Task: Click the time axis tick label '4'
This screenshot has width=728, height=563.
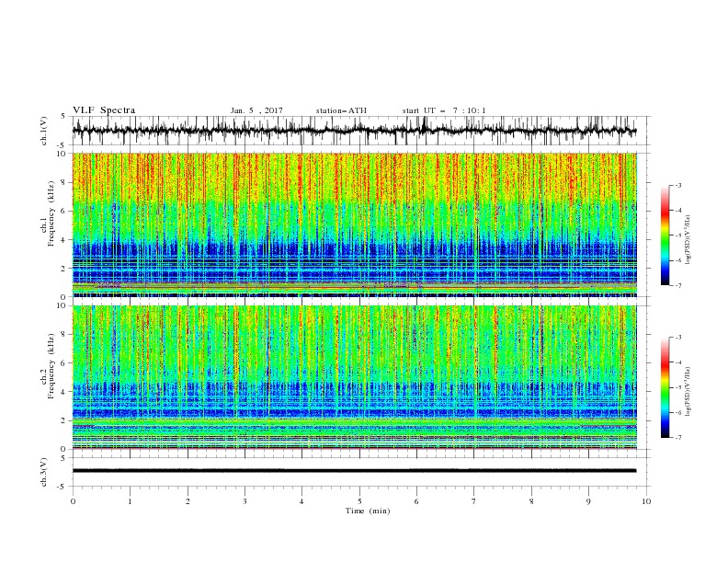Action: click(301, 501)
